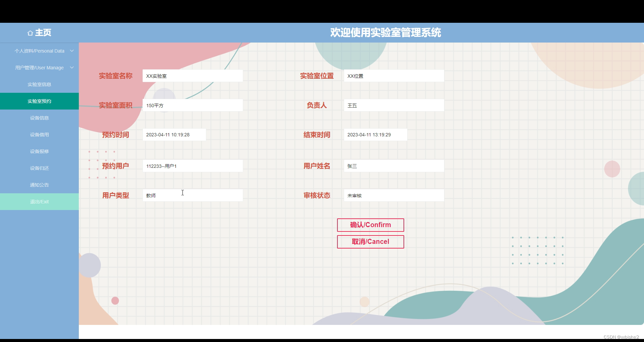The width and height of the screenshot is (644, 342).
Task: Click the 负责人 field showing 王五
Action: 394,105
